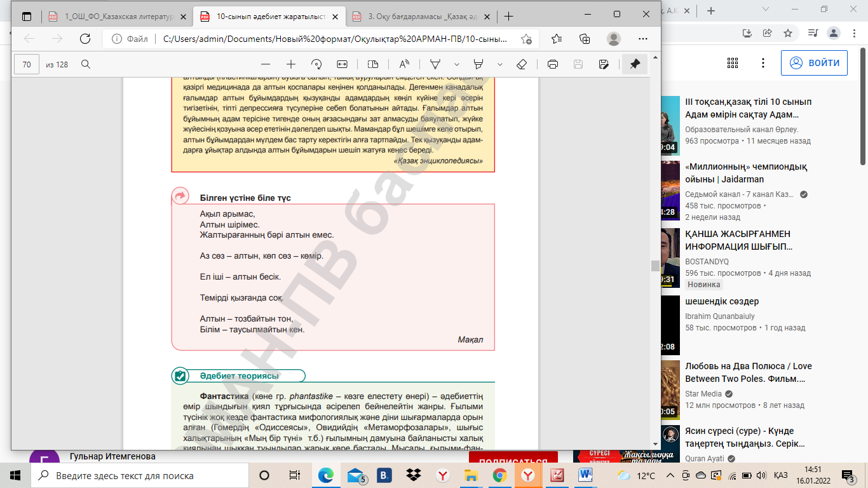Screen dimensions: 868x488
Task: Open the Windows Start menu
Action: (x=15, y=475)
